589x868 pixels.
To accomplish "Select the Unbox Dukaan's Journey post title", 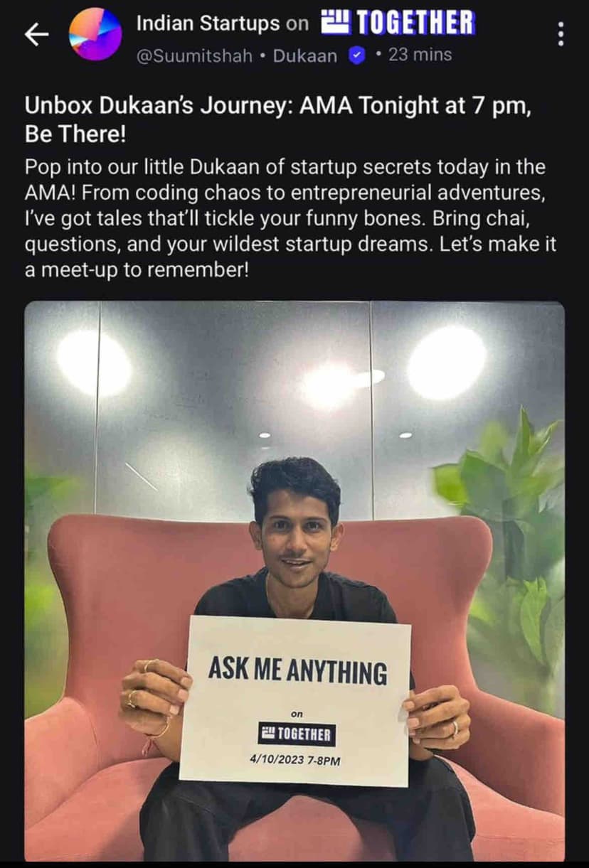I will (x=280, y=119).
